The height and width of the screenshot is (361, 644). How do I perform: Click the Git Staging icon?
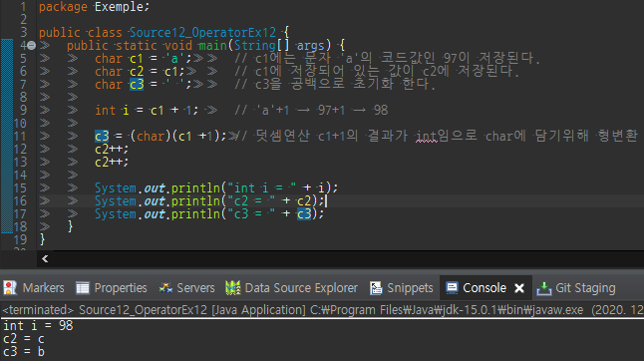[x=544, y=288]
